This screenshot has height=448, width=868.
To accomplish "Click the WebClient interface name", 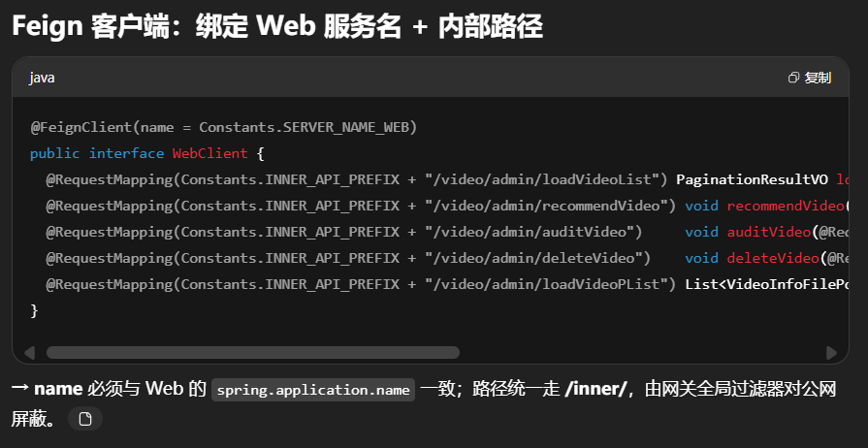I will tap(209, 153).
